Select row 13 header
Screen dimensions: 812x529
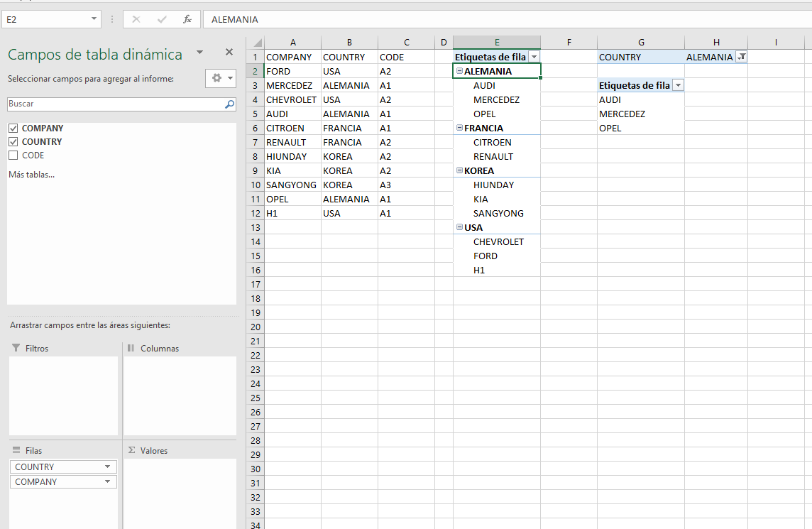256,227
